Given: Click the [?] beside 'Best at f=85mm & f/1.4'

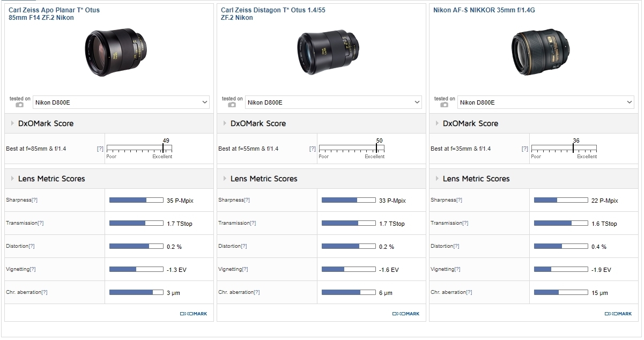Looking at the screenshot, I should click(100, 149).
